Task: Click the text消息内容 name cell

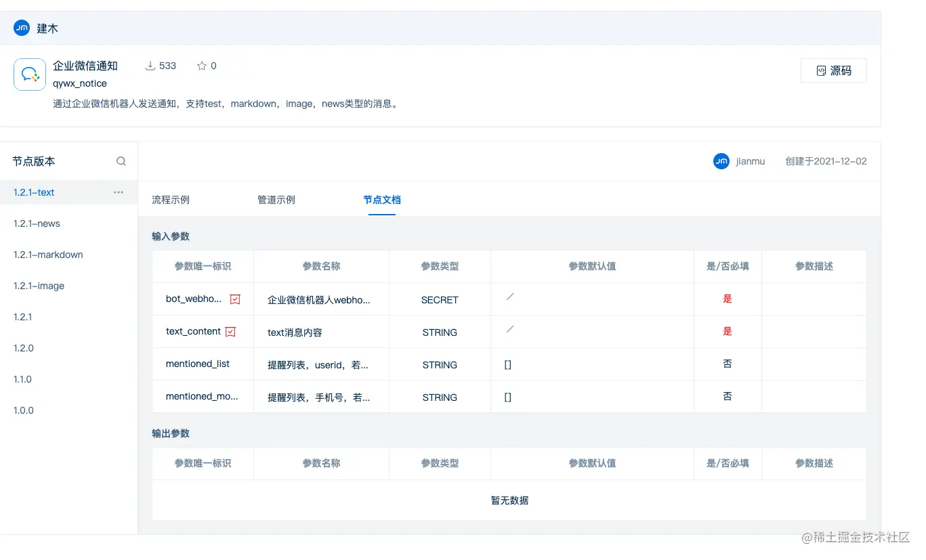Action: coord(321,332)
